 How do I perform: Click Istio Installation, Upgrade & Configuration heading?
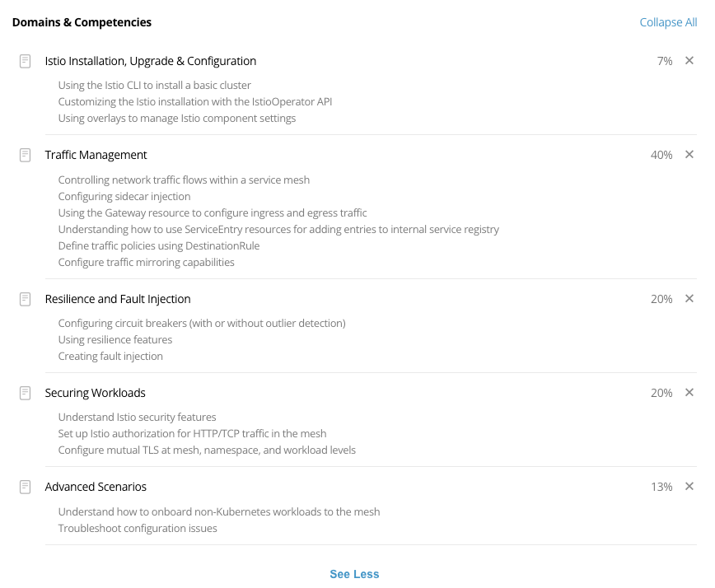click(151, 61)
